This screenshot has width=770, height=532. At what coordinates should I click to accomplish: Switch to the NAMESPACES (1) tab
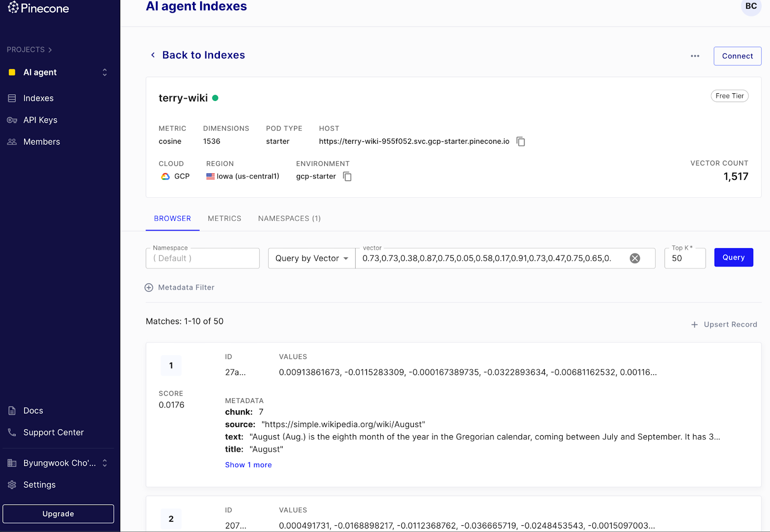coord(289,218)
